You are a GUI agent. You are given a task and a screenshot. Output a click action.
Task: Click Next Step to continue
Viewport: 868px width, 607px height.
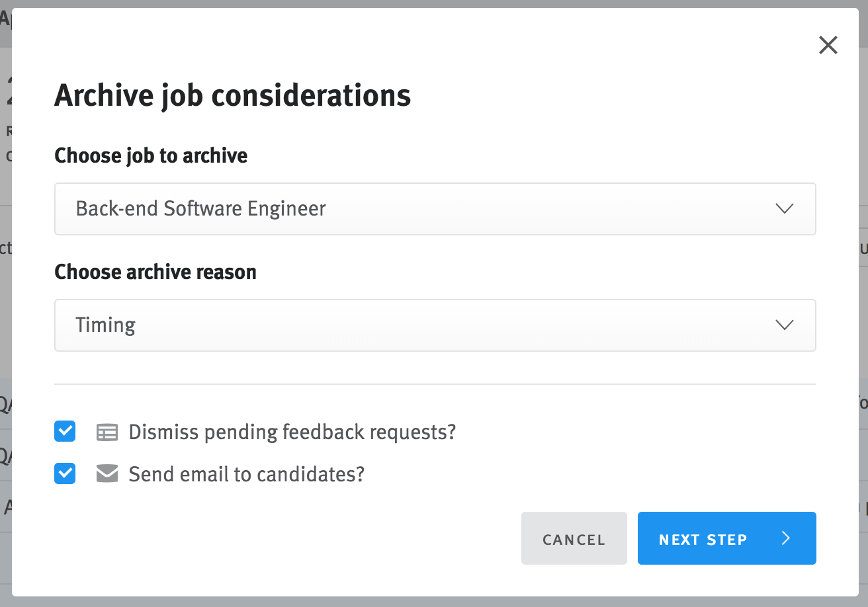[726, 538]
